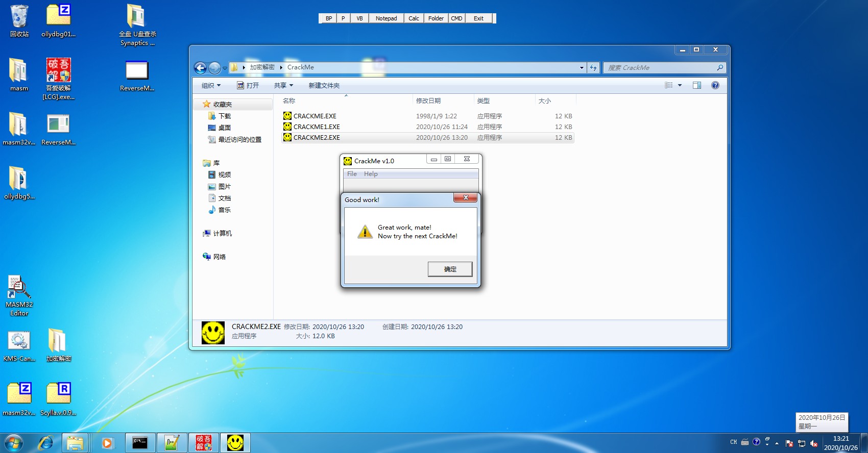Select the Scylla.v.0.9 desktop icon
868x453 pixels.
pyautogui.click(x=58, y=399)
